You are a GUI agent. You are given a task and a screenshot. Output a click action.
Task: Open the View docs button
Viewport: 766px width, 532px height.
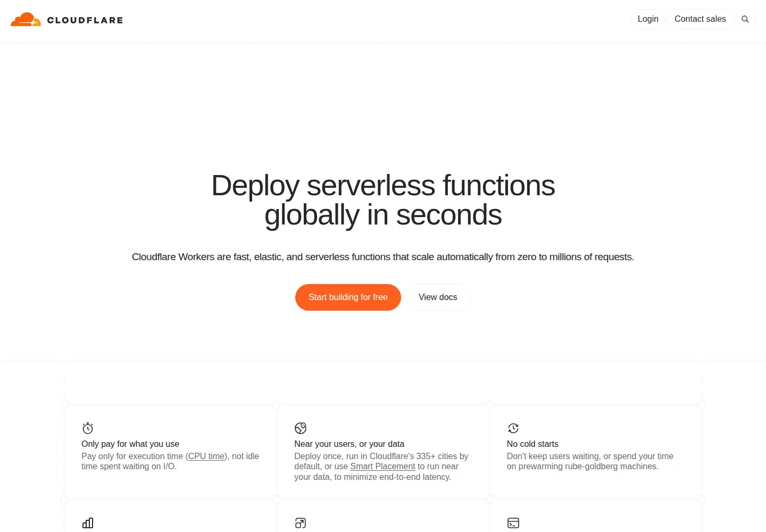coord(438,297)
